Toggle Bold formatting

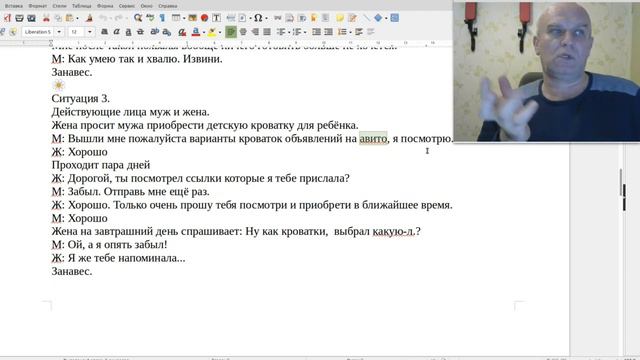pyautogui.click(x=104, y=32)
